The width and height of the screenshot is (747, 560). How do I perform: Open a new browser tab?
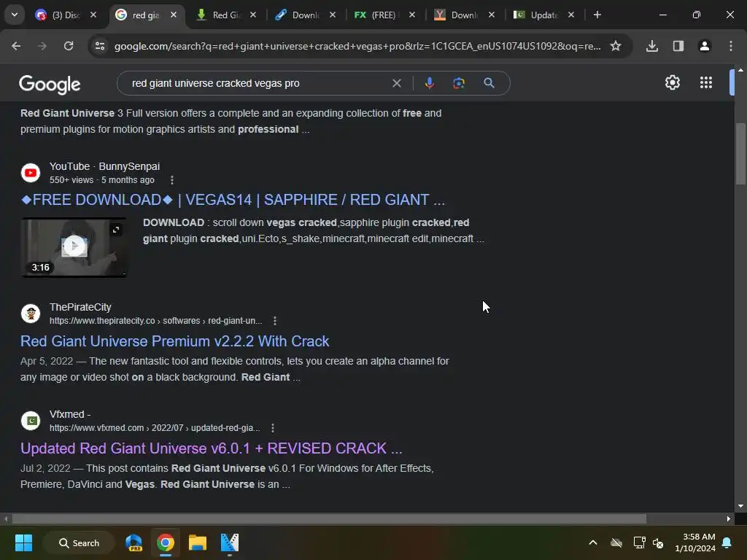[597, 15]
